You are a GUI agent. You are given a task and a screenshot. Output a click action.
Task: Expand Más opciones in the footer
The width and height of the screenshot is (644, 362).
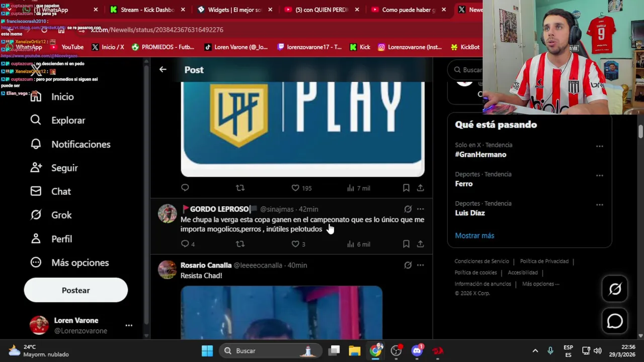(x=540, y=284)
